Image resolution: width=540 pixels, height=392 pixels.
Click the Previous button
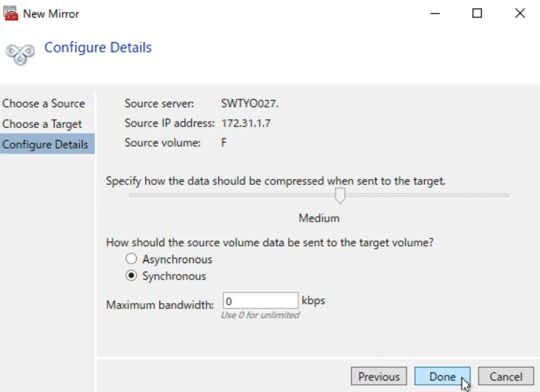tap(379, 376)
